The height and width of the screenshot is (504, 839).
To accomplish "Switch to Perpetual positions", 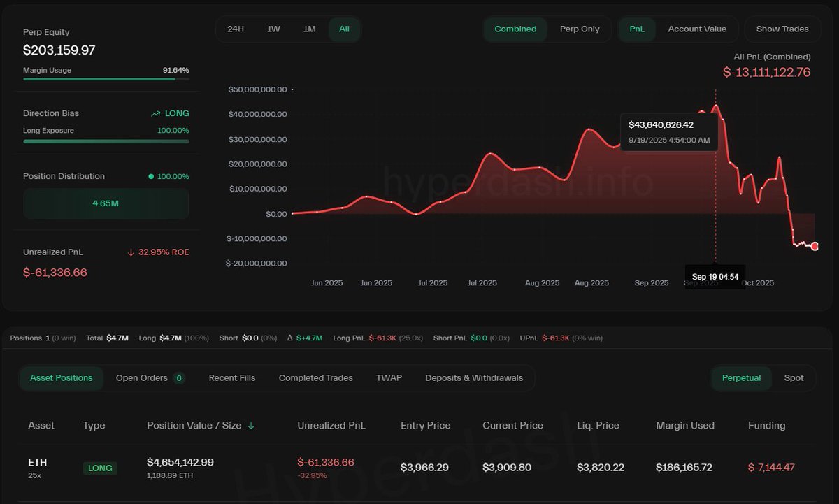I will click(x=741, y=378).
